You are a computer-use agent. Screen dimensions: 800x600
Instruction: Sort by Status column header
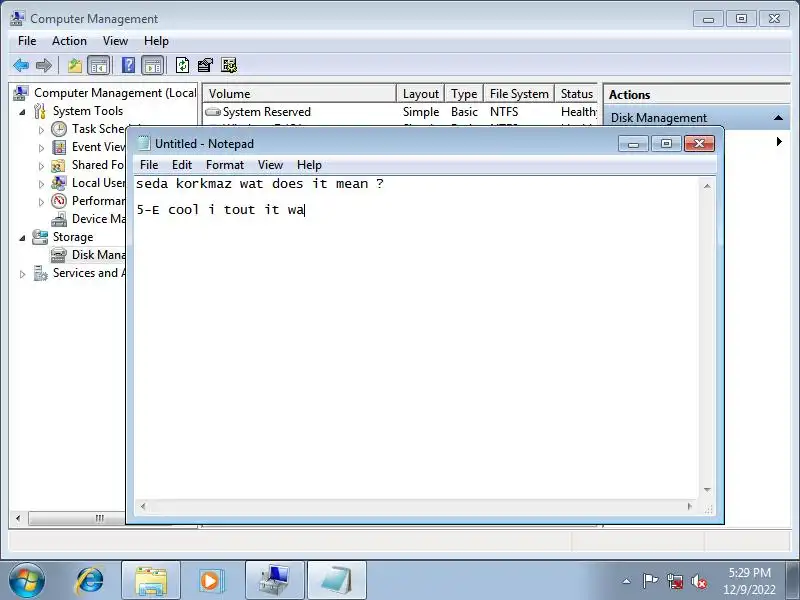[x=576, y=94]
